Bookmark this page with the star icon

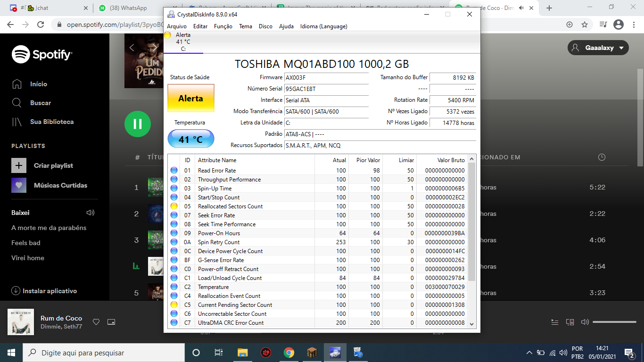pos(585,25)
